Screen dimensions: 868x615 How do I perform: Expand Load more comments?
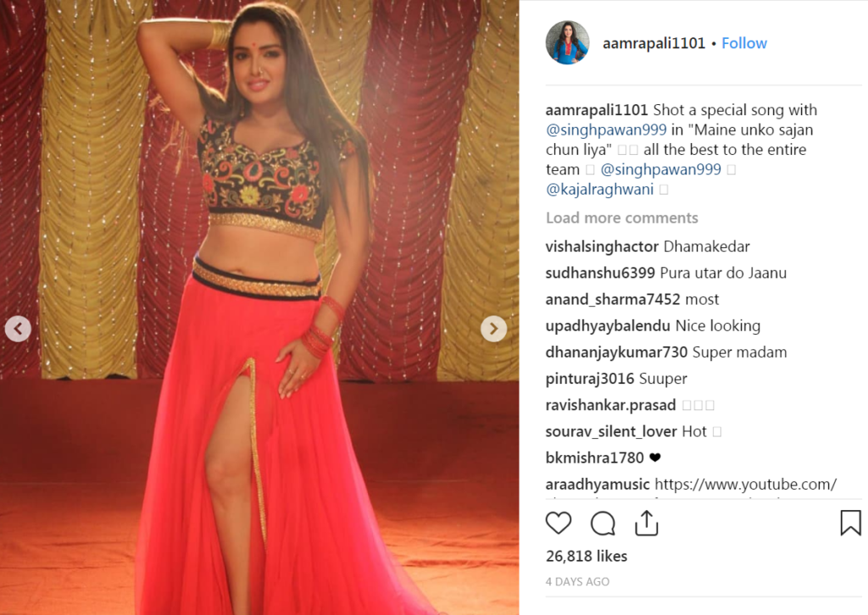(x=621, y=218)
